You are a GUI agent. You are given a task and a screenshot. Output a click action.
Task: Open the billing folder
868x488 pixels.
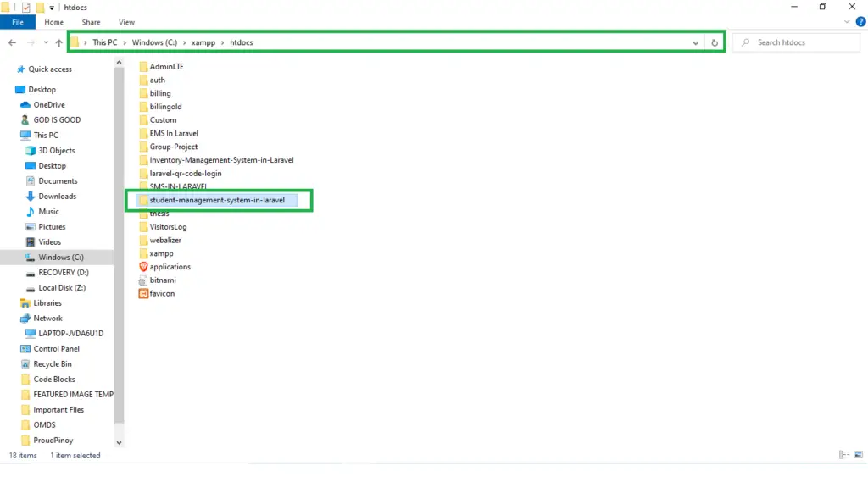pyautogui.click(x=159, y=93)
